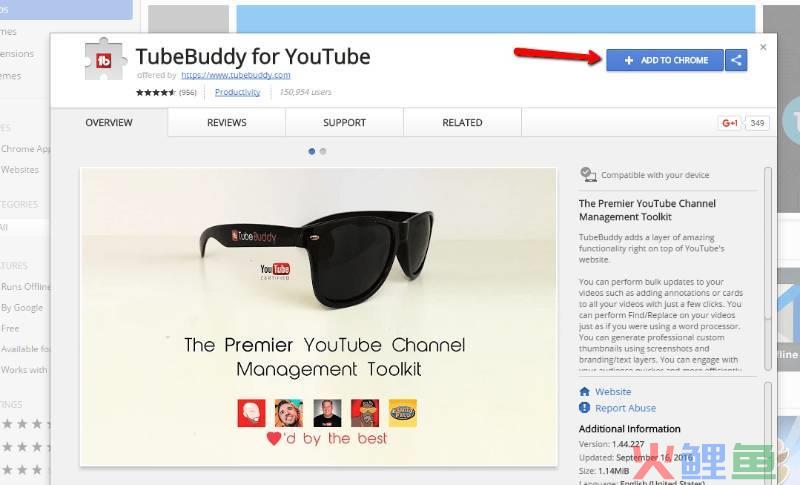Select the first slideshow dot indicator
Screen dimensions: 800x485
(x=312, y=151)
